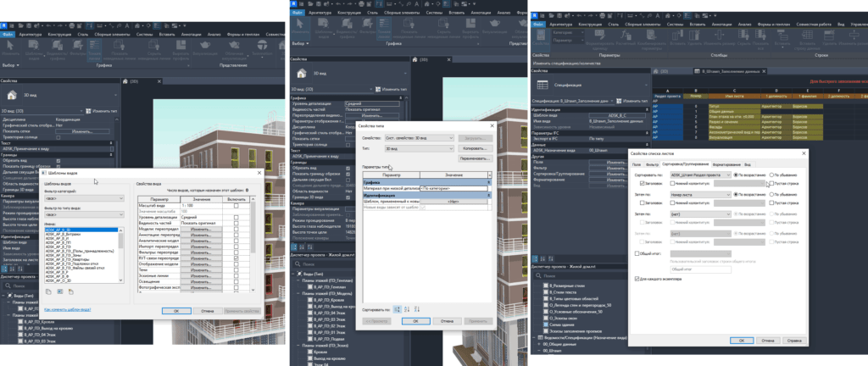
Task: Click Визуализация teapot icon in left window
Action: 203,47
